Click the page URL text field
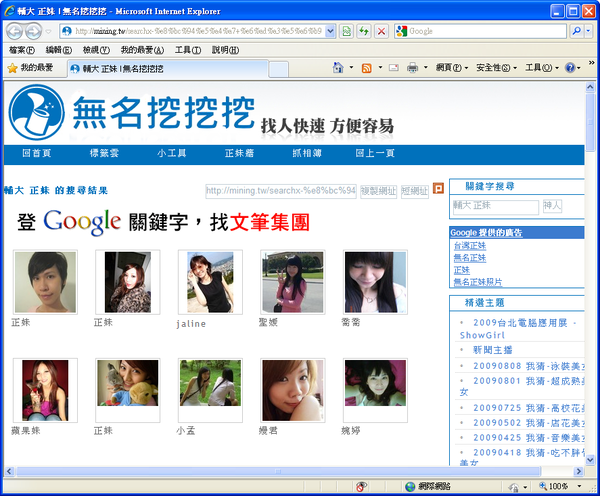This screenshot has width=600, height=496. coord(281,191)
